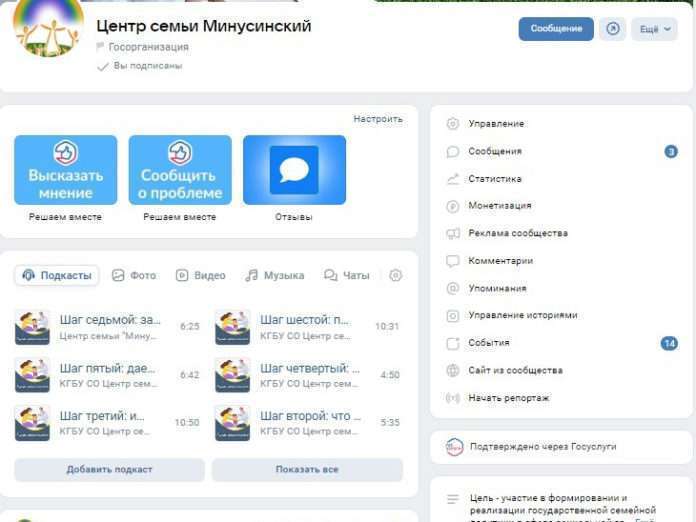Click the Показать все button
The image size is (696, 522).
307,470
